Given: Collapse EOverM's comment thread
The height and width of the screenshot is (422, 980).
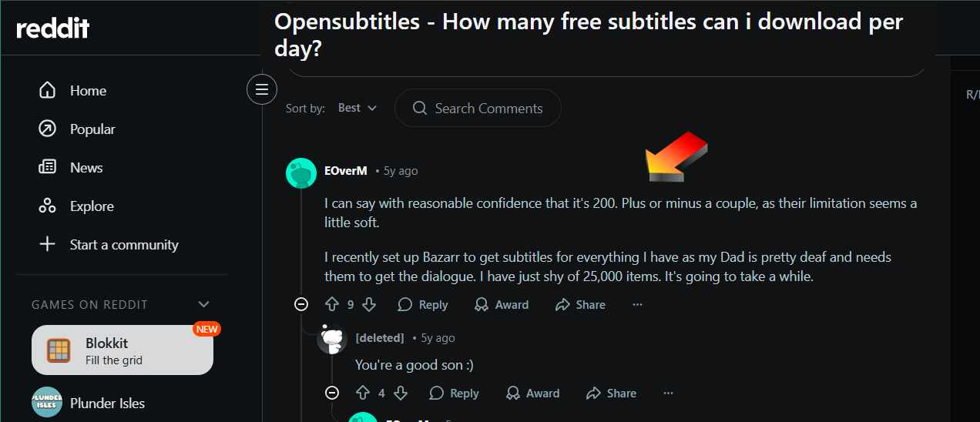Looking at the screenshot, I should [301, 305].
